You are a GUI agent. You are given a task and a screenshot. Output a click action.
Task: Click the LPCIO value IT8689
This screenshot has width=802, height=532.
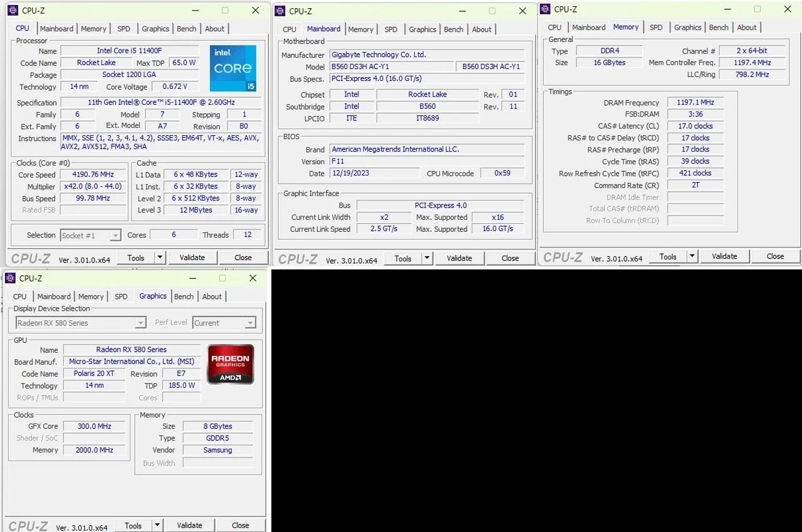point(427,118)
